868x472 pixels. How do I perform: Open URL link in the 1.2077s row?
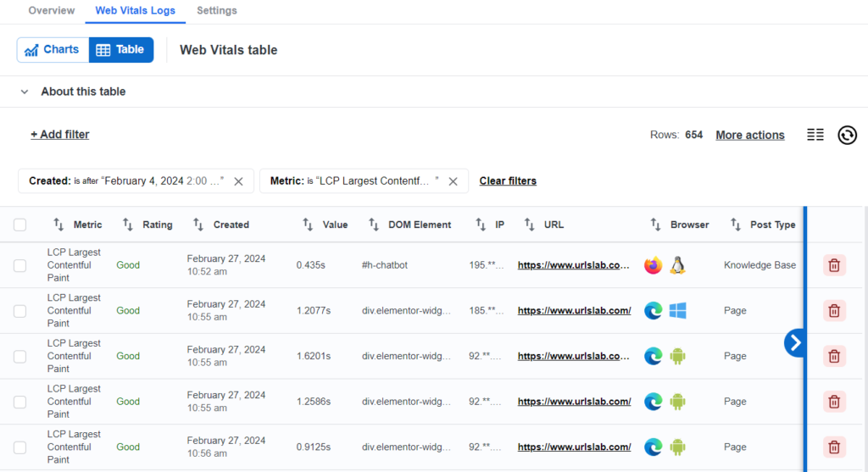coord(574,310)
